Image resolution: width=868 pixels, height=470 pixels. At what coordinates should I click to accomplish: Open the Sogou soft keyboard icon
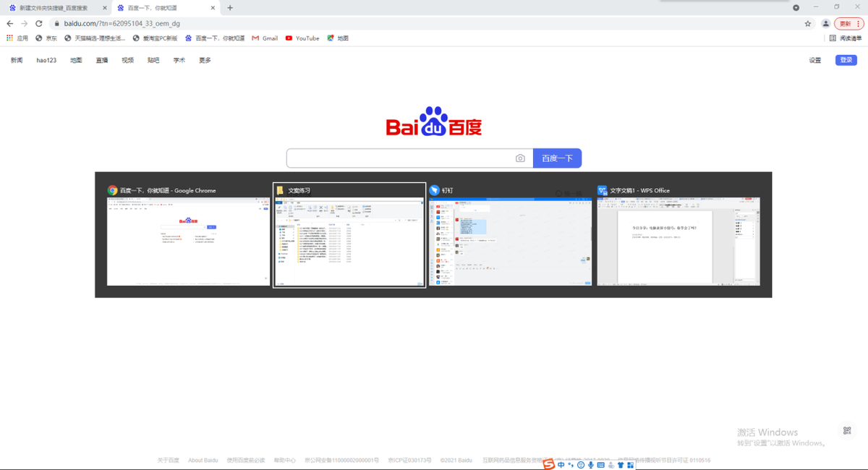click(601, 465)
